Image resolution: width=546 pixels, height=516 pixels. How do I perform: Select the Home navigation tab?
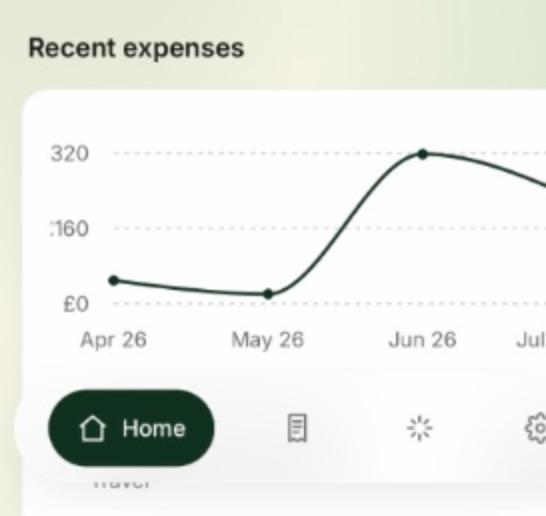pyautogui.click(x=131, y=428)
